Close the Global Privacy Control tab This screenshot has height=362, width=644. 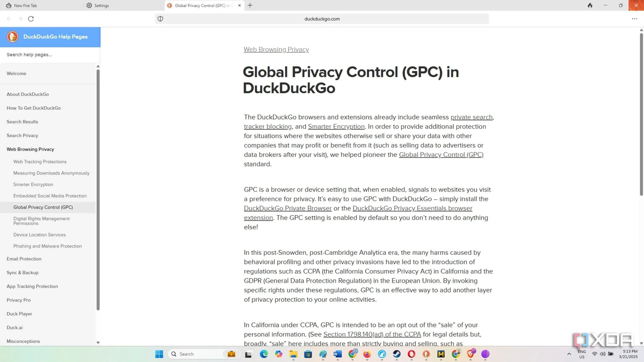240,5
